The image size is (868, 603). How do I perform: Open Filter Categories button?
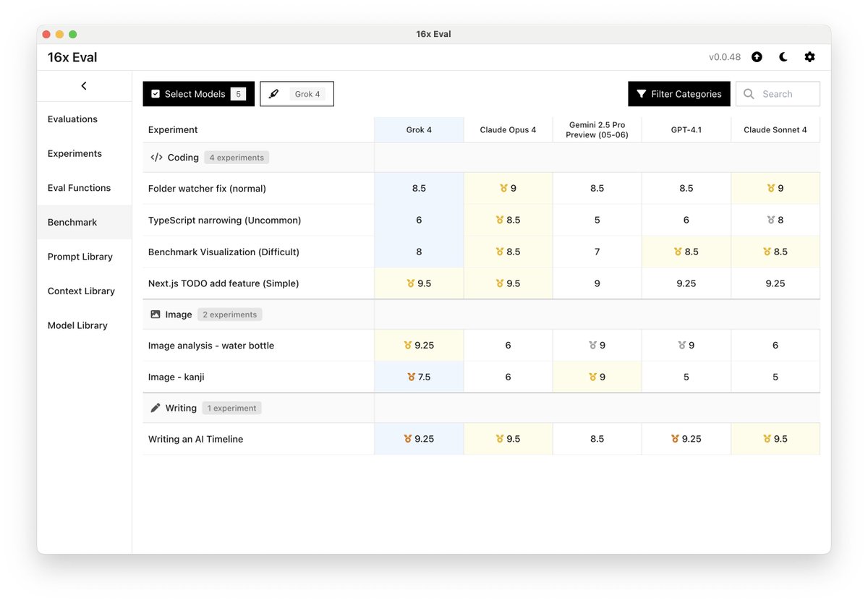[x=679, y=94]
